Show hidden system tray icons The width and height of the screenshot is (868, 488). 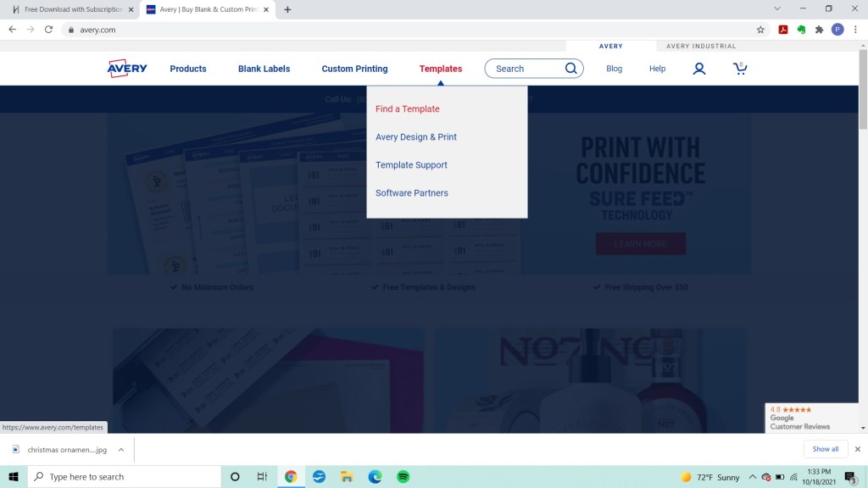[753, 477]
